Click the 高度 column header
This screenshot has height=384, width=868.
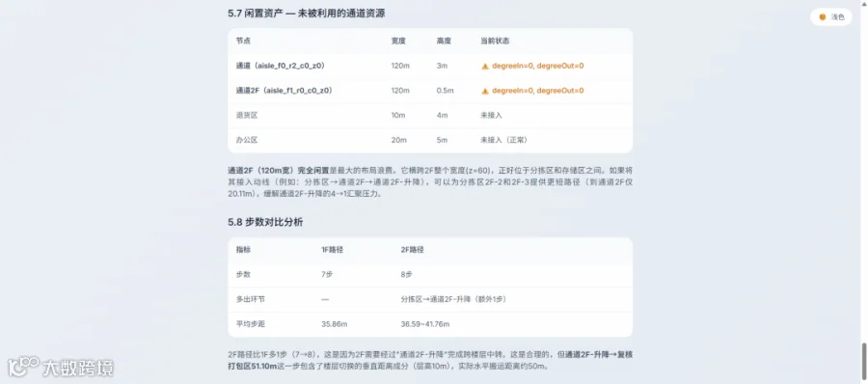[x=444, y=41]
